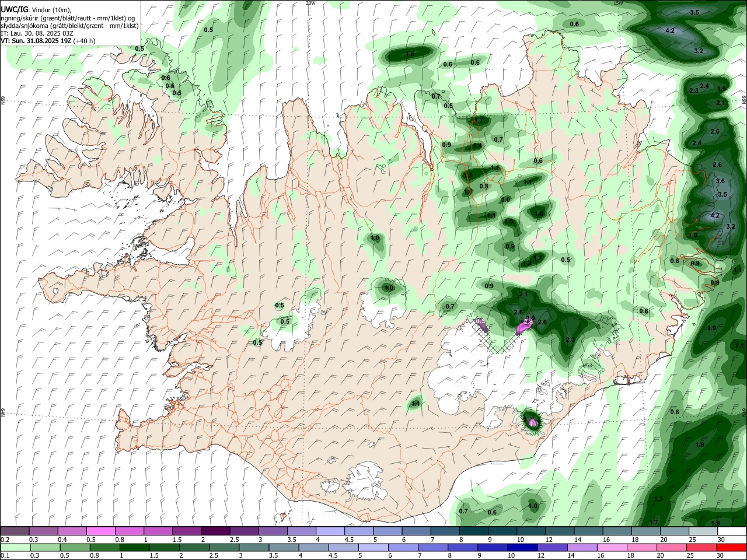
Task: Select the 'rigning/skúrir (grænt/blátt/rautt - mm/1klst) og' line
Action: coord(68,18)
